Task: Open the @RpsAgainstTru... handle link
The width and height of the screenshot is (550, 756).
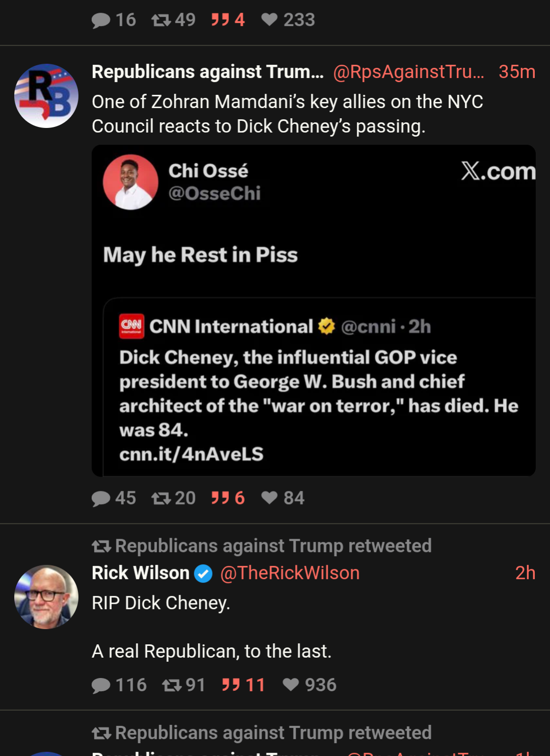Action: tap(408, 72)
